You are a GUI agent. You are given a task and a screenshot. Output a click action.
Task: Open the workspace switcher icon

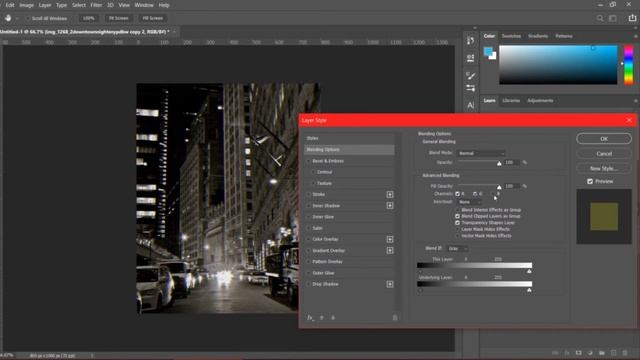613,18
